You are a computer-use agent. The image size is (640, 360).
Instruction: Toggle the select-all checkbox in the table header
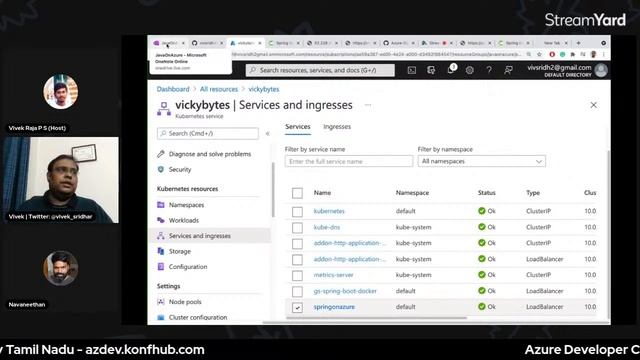tap(297, 193)
